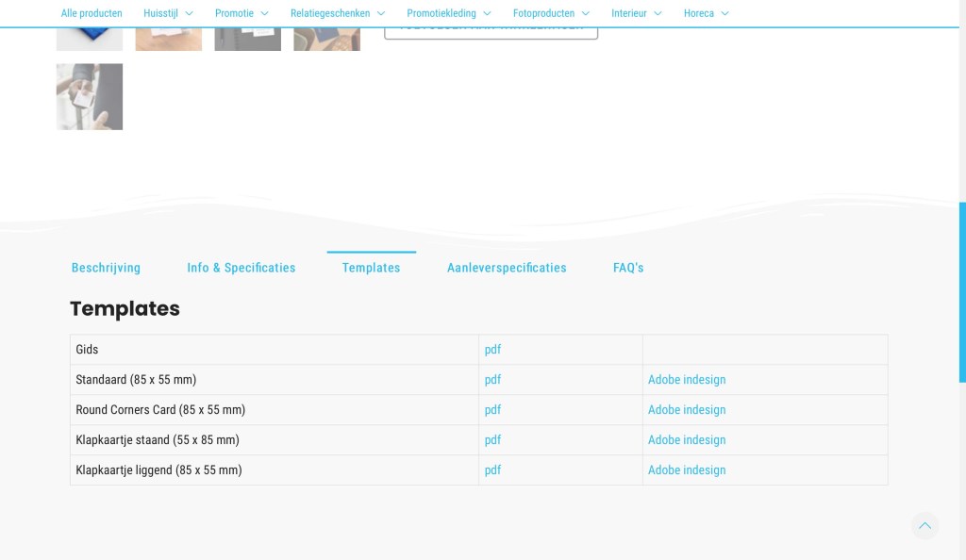Image resolution: width=966 pixels, height=560 pixels.
Task: Open Klapkaartje liggend pdf template
Action: tap(492, 470)
